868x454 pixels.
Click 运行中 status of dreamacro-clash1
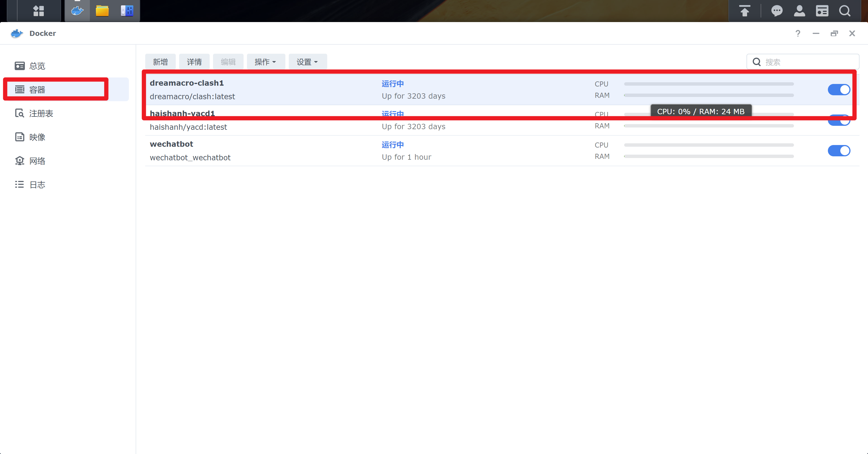pyautogui.click(x=392, y=84)
